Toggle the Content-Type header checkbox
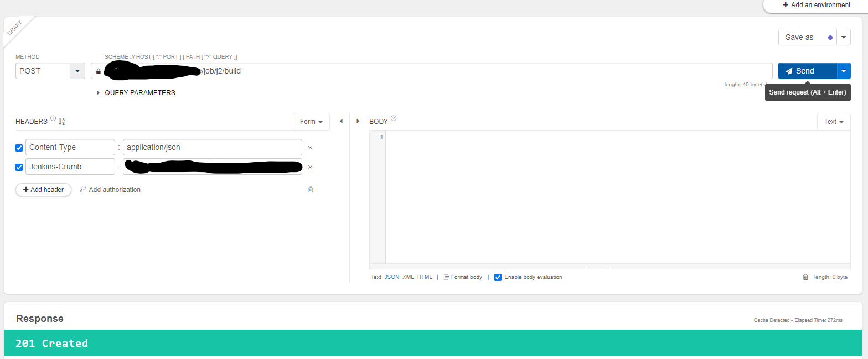Viewport: 868px width, 359px height. click(x=19, y=148)
